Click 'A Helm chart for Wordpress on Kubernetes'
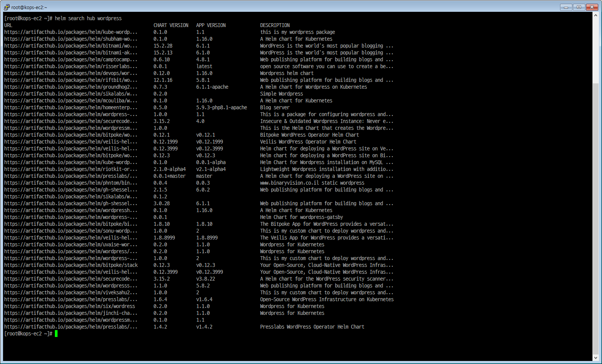This screenshot has height=364, width=602. pos(314,87)
